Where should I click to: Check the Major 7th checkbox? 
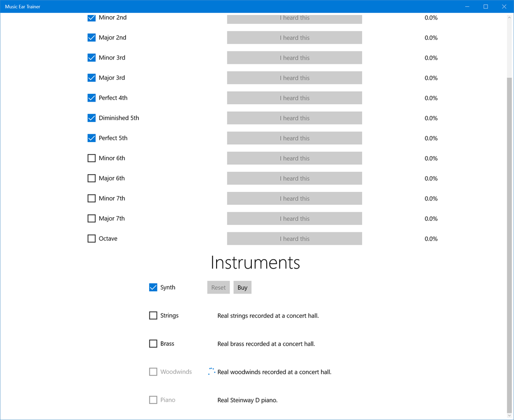pos(92,218)
